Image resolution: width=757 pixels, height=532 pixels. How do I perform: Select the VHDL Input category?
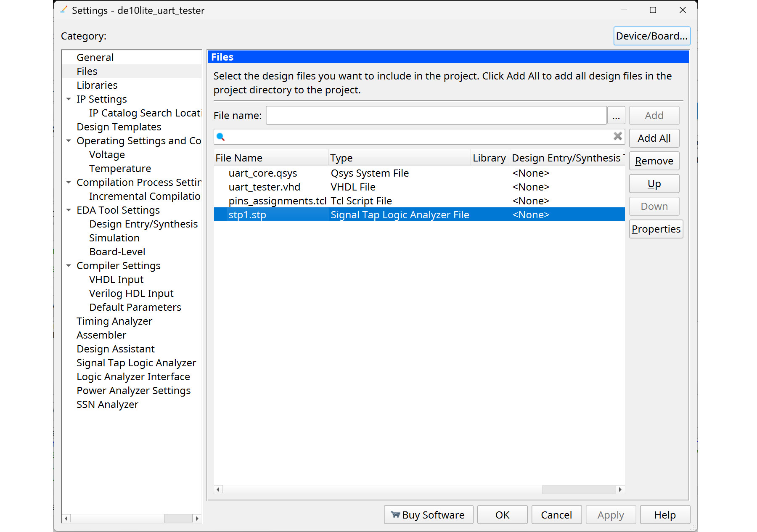coord(116,280)
